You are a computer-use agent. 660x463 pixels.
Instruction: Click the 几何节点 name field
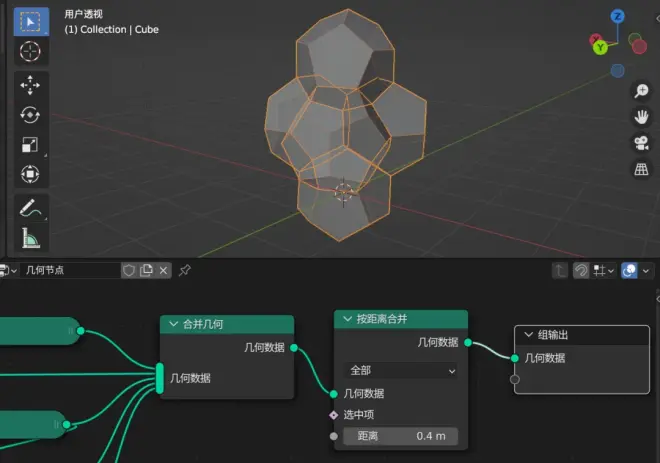68,270
